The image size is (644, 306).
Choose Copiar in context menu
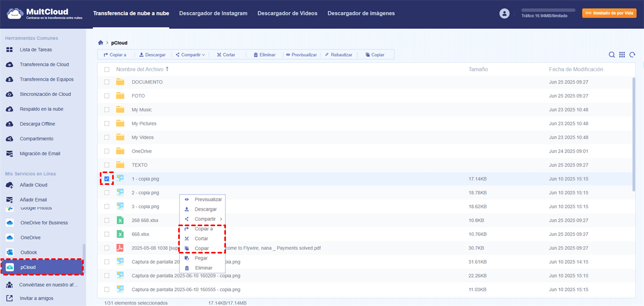tap(202, 249)
